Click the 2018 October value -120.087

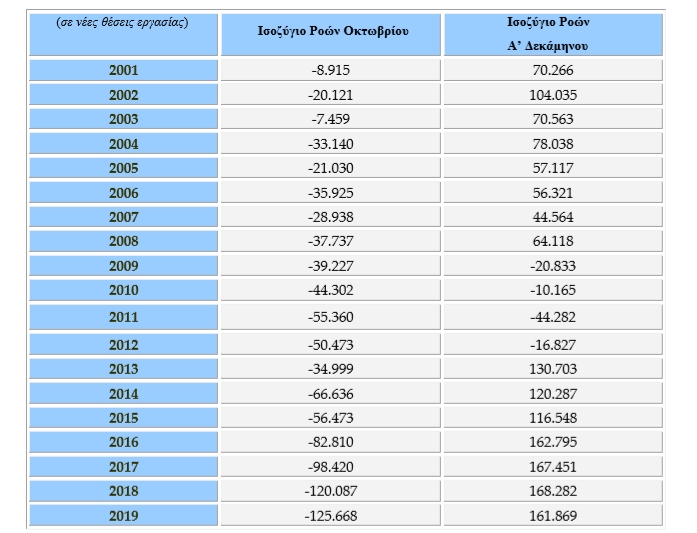(330, 491)
